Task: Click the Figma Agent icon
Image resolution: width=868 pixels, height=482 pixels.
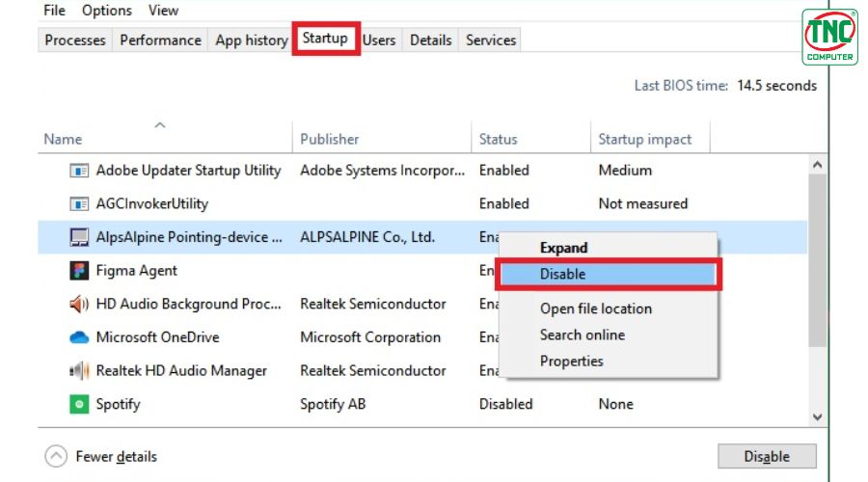Action: [79, 271]
